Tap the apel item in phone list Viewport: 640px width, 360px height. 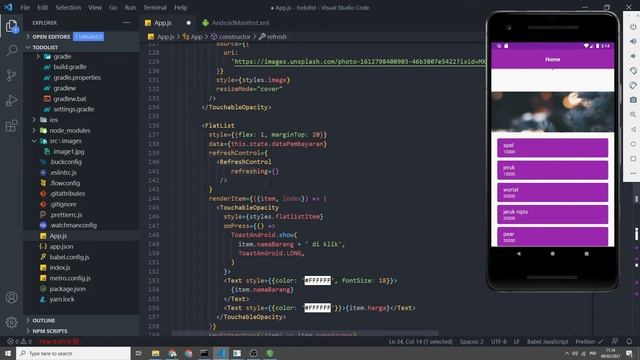[x=552, y=148]
